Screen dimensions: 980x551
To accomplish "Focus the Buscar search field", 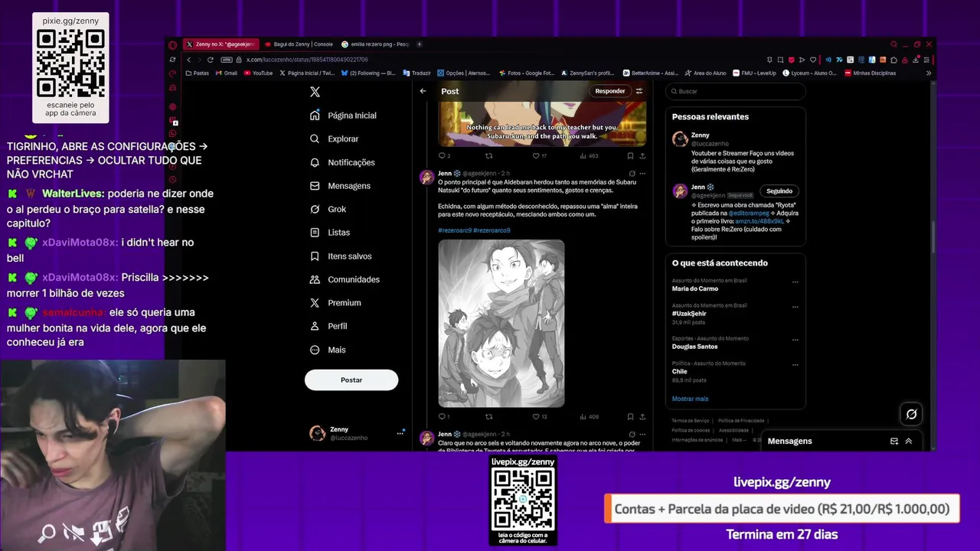I will [735, 91].
